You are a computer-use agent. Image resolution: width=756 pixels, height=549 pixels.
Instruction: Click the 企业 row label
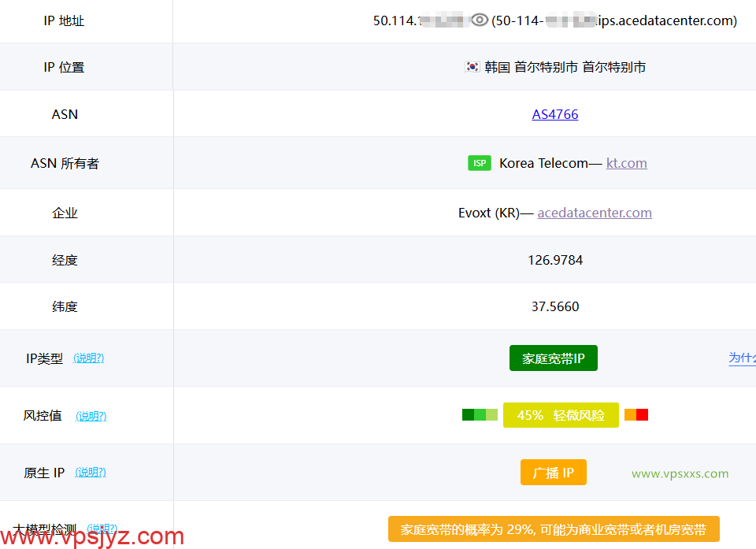click(65, 213)
